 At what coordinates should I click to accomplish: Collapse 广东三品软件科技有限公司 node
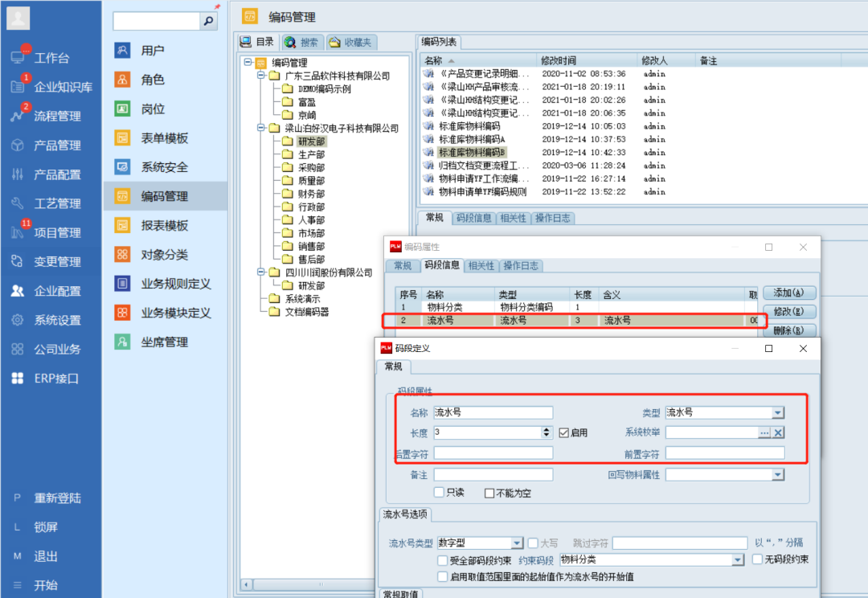click(x=260, y=76)
